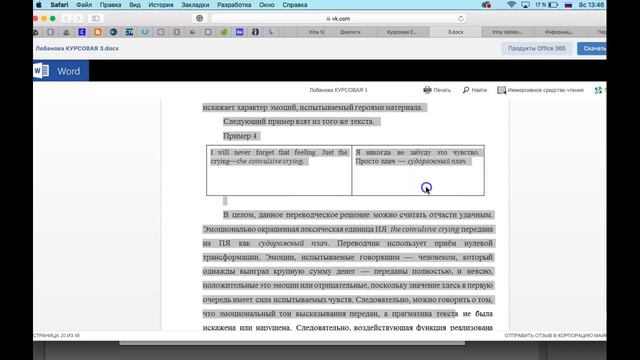Open the green leaf pinned tab

click(224, 32)
